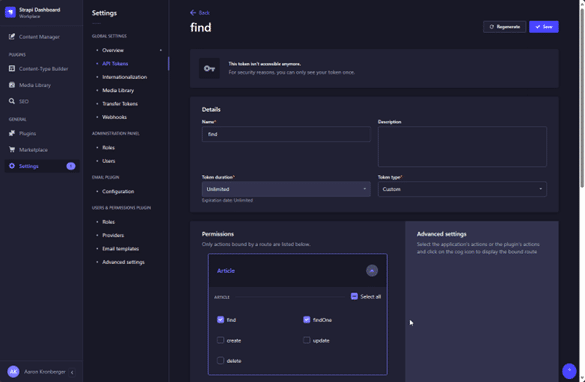Open Content Manager icon in sidebar
The height and width of the screenshot is (382, 585).
click(12, 37)
